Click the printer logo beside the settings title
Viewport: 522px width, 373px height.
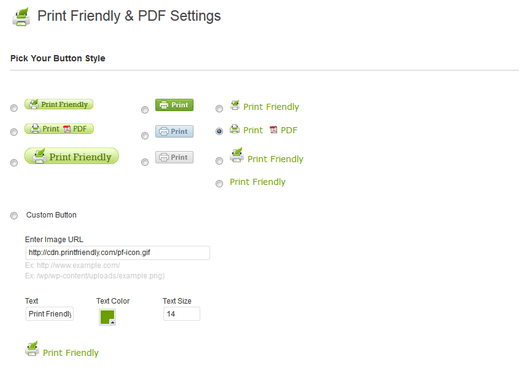pyautogui.click(x=21, y=17)
